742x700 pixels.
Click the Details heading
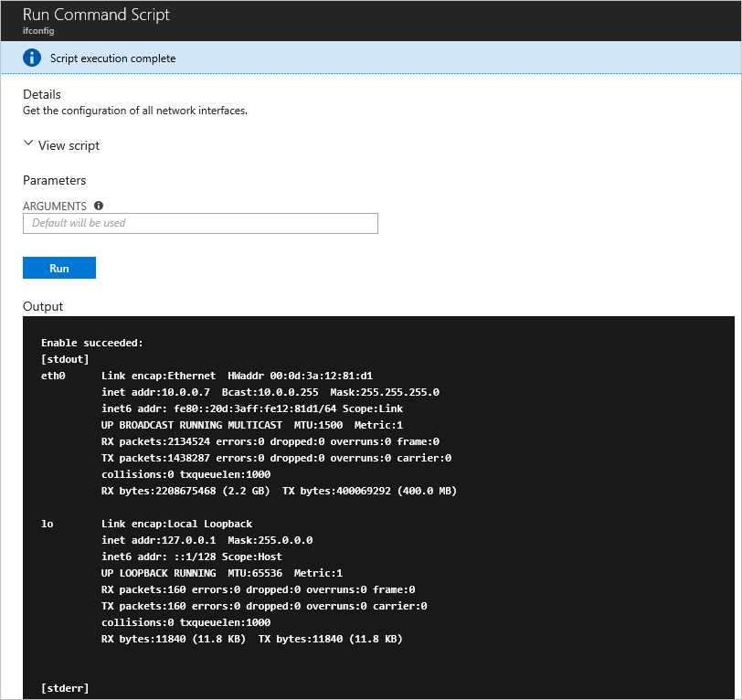click(43, 94)
